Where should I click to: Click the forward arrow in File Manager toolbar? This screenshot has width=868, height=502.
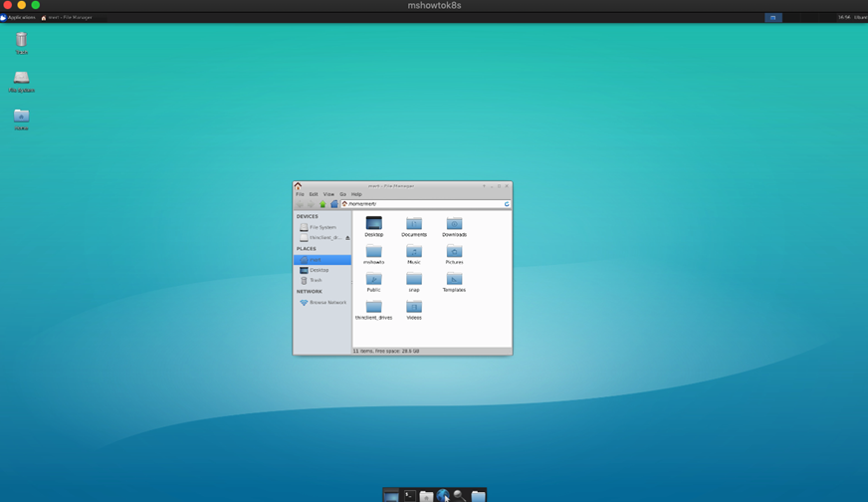(311, 204)
